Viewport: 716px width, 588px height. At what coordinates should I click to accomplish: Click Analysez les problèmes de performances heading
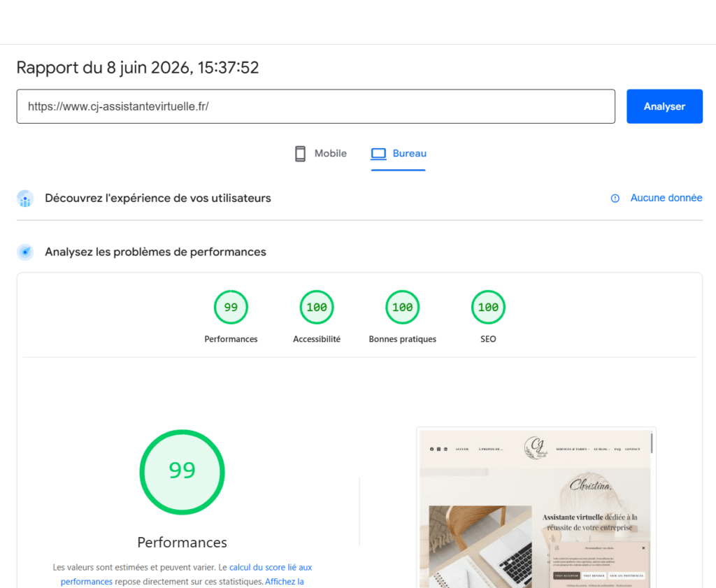pyautogui.click(x=155, y=252)
